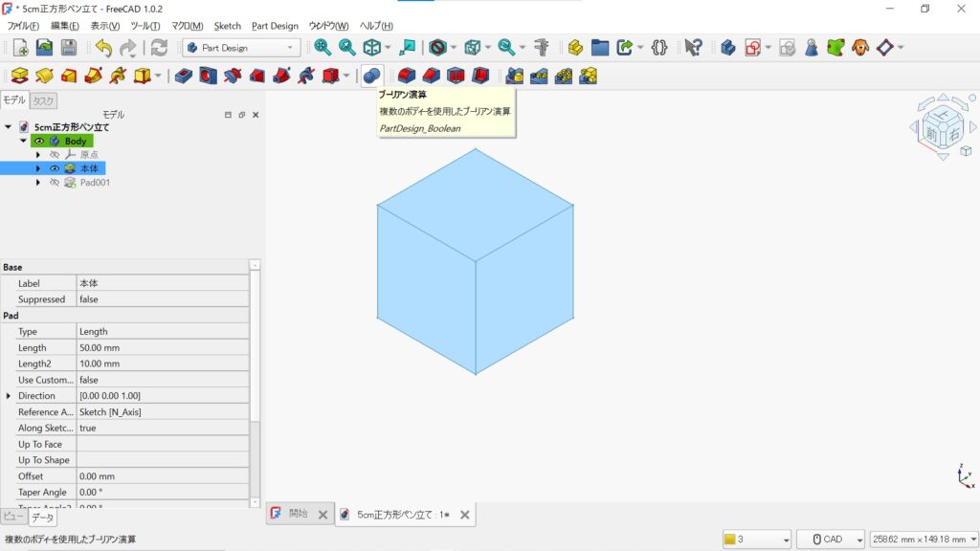The image size is (980, 551).
Task: Open the CAD navigation style dropdown
Action: (x=830, y=538)
